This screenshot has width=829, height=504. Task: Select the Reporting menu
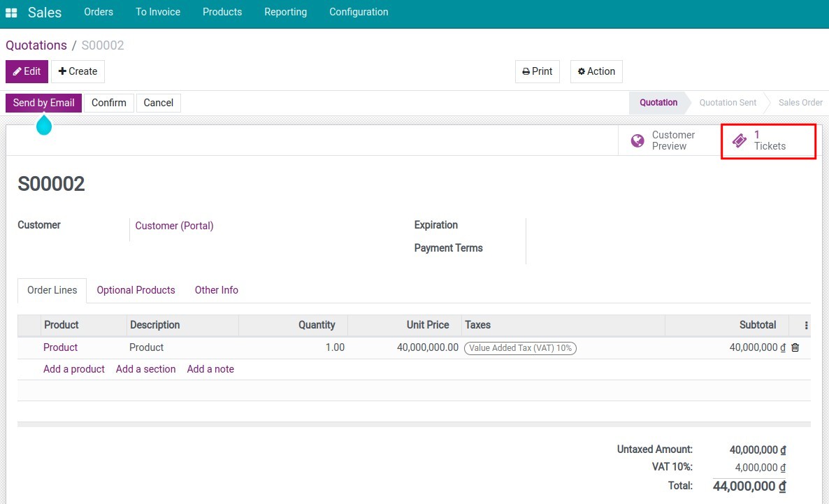[285, 11]
